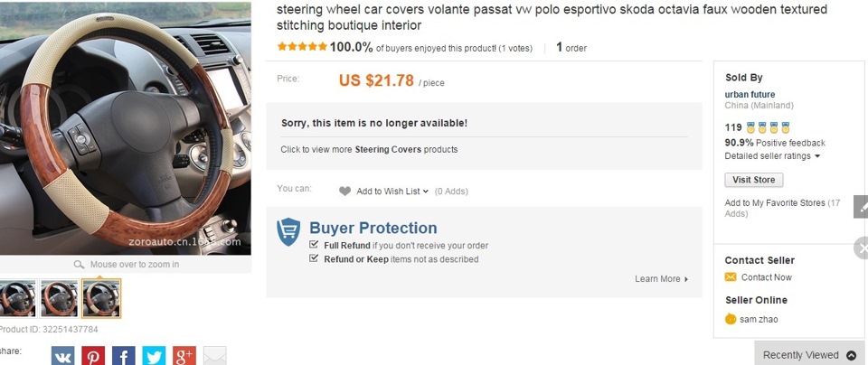The width and height of the screenshot is (868, 365).
Task: Click the Steering Covers products link
Action: coord(388,149)
